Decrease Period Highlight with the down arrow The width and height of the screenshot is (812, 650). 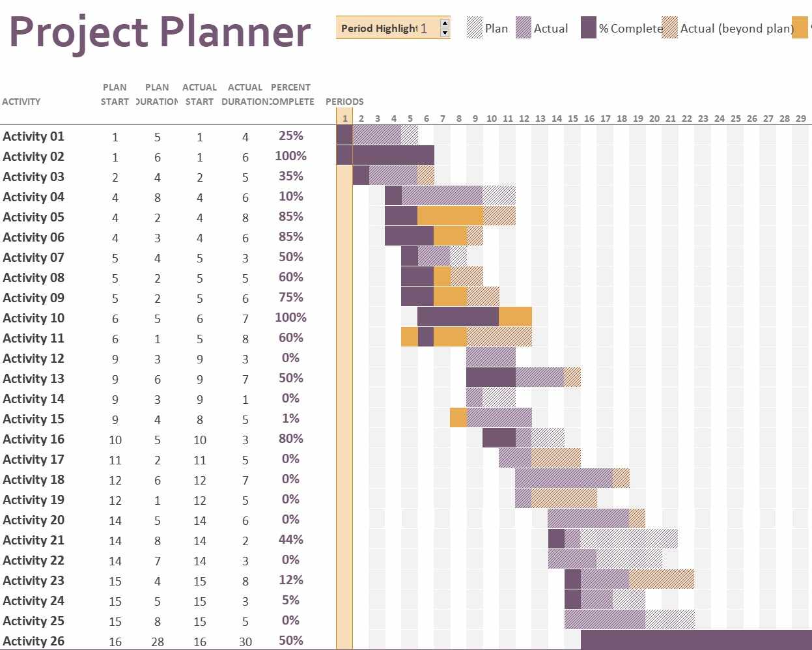coord(445,33)
